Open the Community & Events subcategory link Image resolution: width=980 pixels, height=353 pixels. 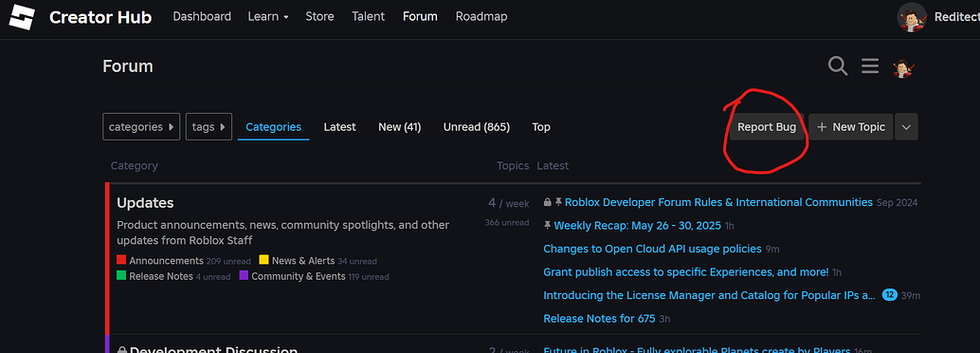[x=299, y=276]
